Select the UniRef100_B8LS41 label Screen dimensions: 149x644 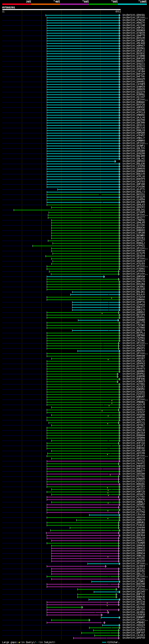pos(133,210)
